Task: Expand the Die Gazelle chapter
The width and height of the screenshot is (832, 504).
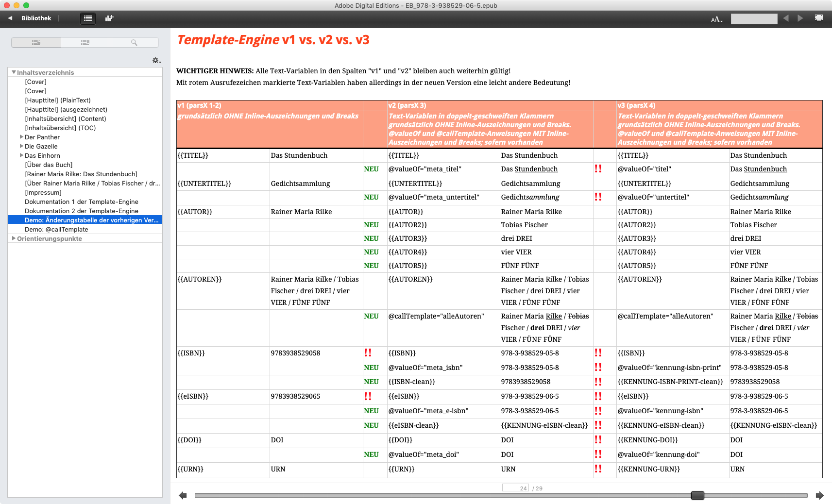Action: coord(21,146)
